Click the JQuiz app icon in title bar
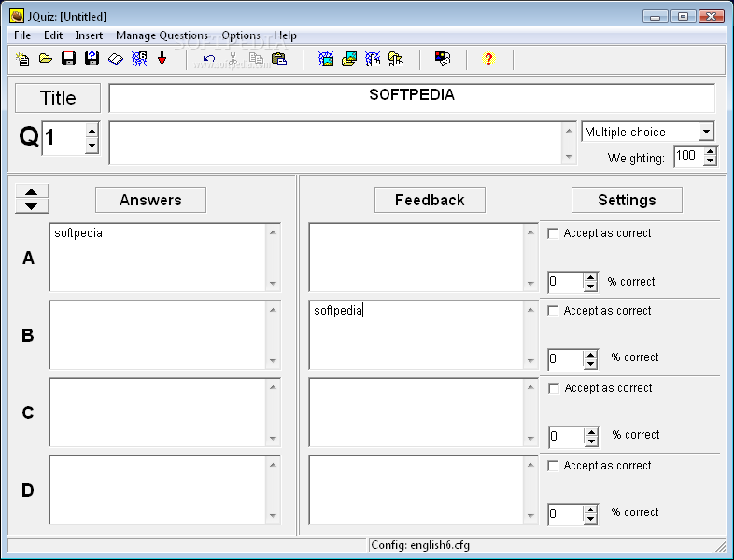Screen dimensions: 734x560 (x=17, y=17)
